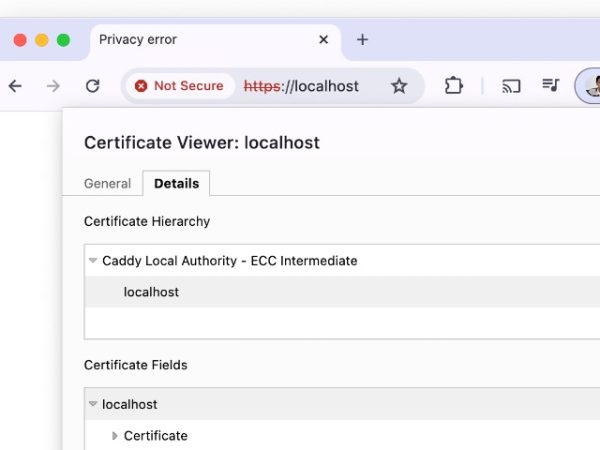This screenshot has width=600, height=450.
Task: Expand the Certificate field node
Action: coord(114,435)
